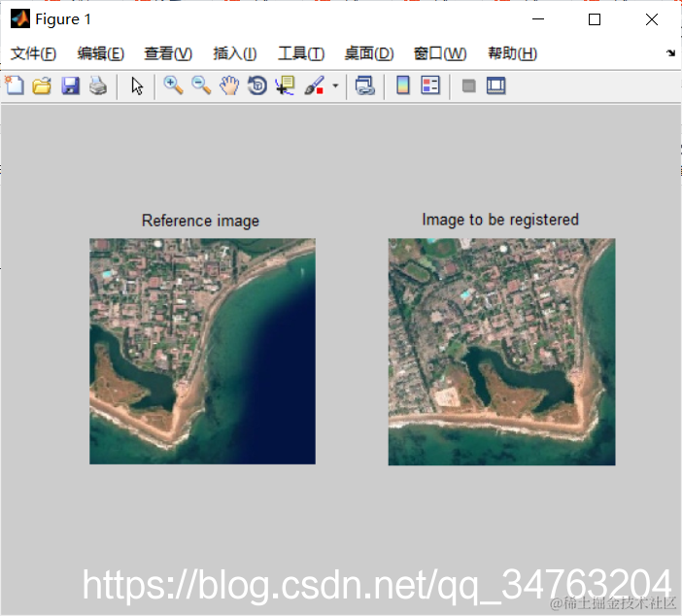Screen dimensions: 682x616
Task: Select the Zoom Out magnifier tool
Action: (x=201, y=86)
